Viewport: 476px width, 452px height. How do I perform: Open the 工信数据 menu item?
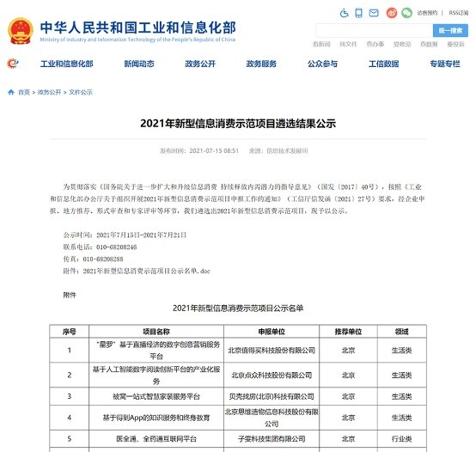(384, 64)
